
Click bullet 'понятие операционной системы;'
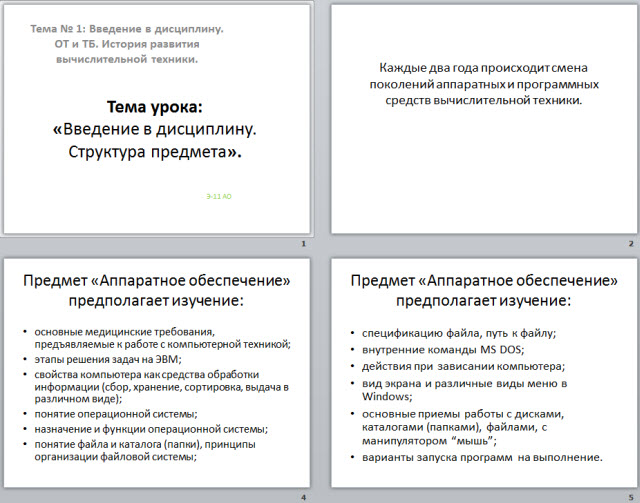(x=116, y=414)
